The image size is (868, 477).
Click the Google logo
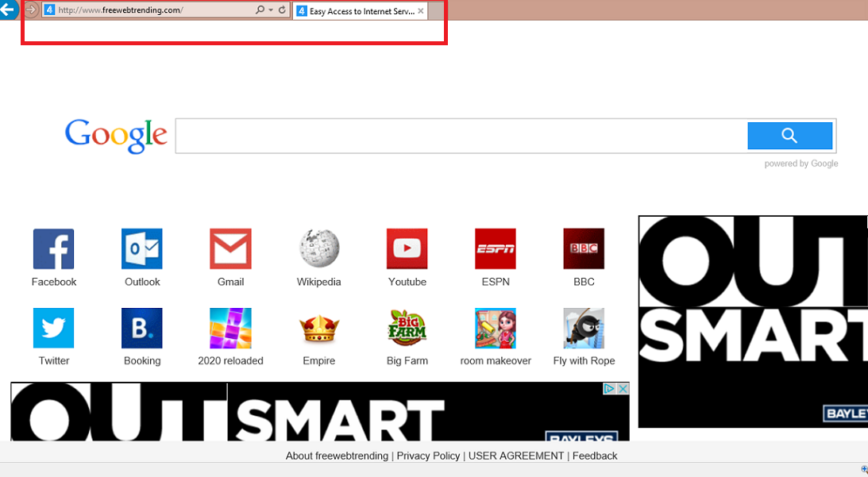click(x=116, y=136)
